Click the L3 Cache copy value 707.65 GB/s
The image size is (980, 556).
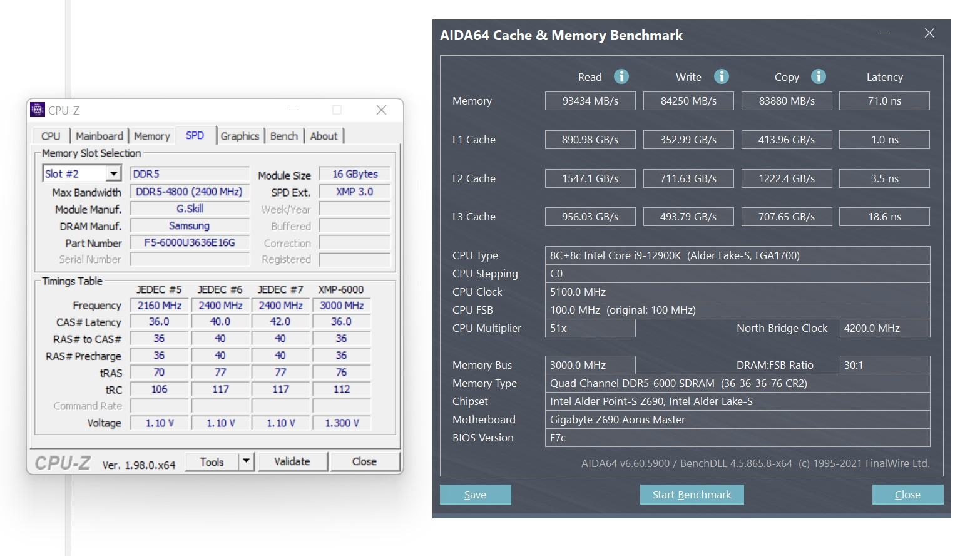[x=787, y=217]
